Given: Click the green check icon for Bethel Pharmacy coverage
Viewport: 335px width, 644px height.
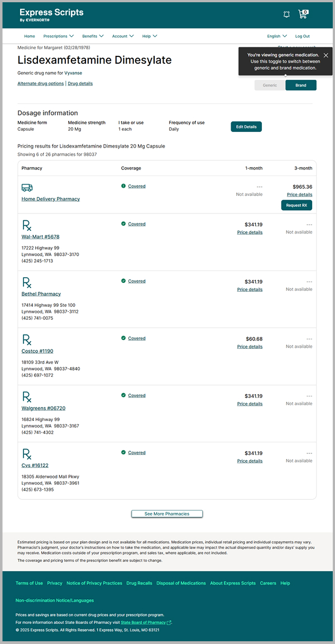Looking at the screenshot, I should click(123, 281).
